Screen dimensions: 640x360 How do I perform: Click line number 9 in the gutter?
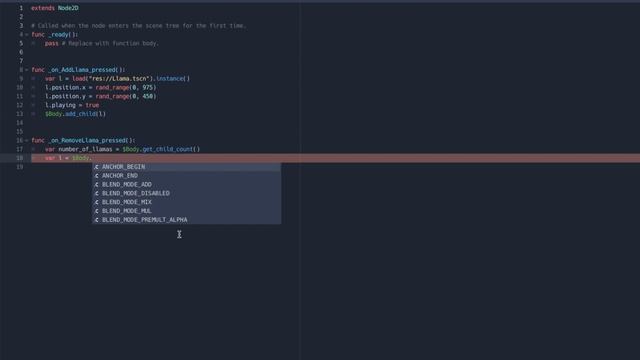tap(21, 79)
